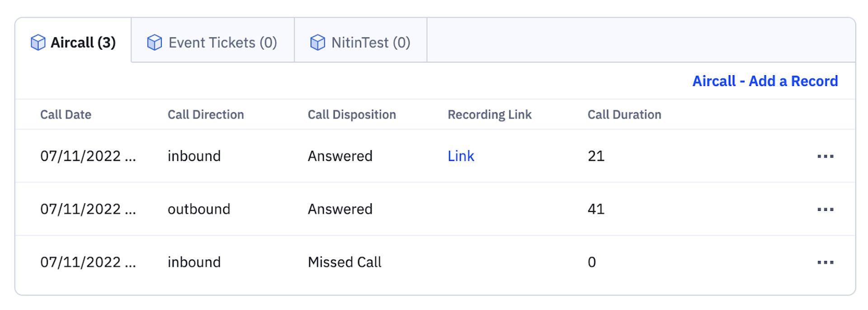Switch to the Event Tickets (0) tab
868x310 pixels.
click(222, 43)
